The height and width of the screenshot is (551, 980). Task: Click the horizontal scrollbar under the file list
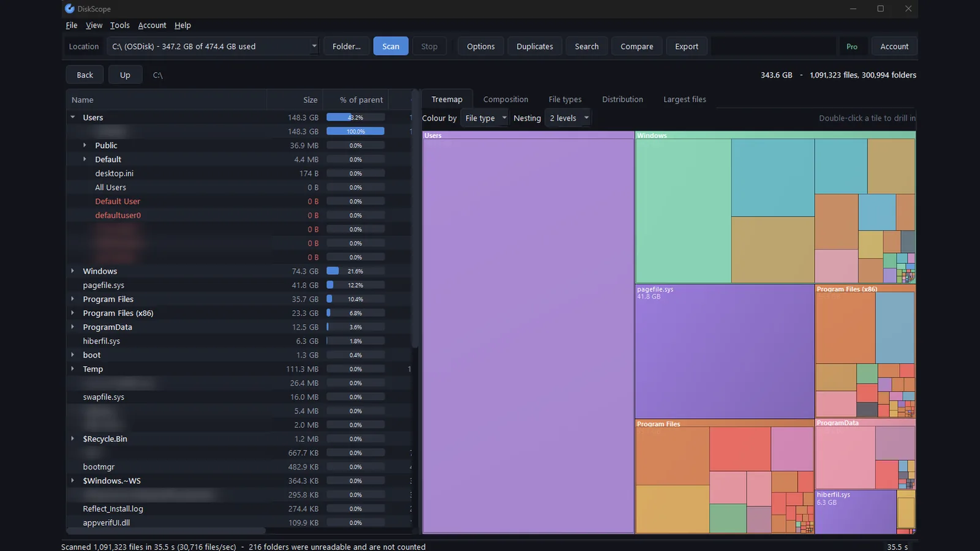167,531
